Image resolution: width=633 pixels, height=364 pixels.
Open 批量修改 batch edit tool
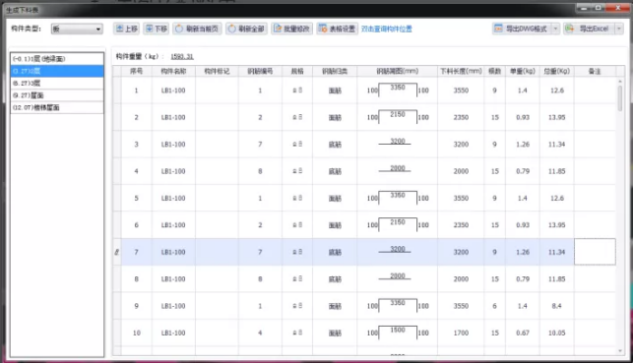[x=291, y=29]
